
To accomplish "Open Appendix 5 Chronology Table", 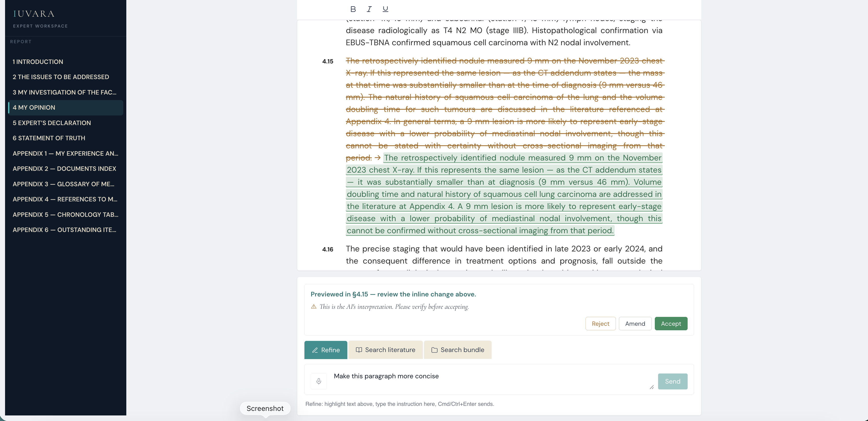I will pos(66,215).
